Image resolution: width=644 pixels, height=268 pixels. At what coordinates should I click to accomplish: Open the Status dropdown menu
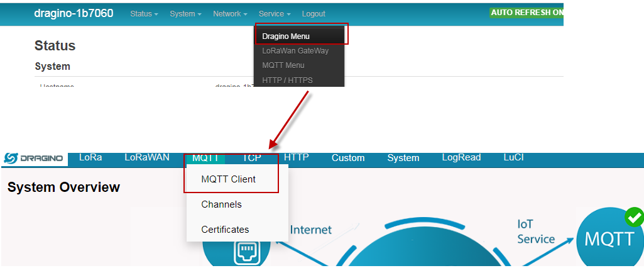[144, 14]
